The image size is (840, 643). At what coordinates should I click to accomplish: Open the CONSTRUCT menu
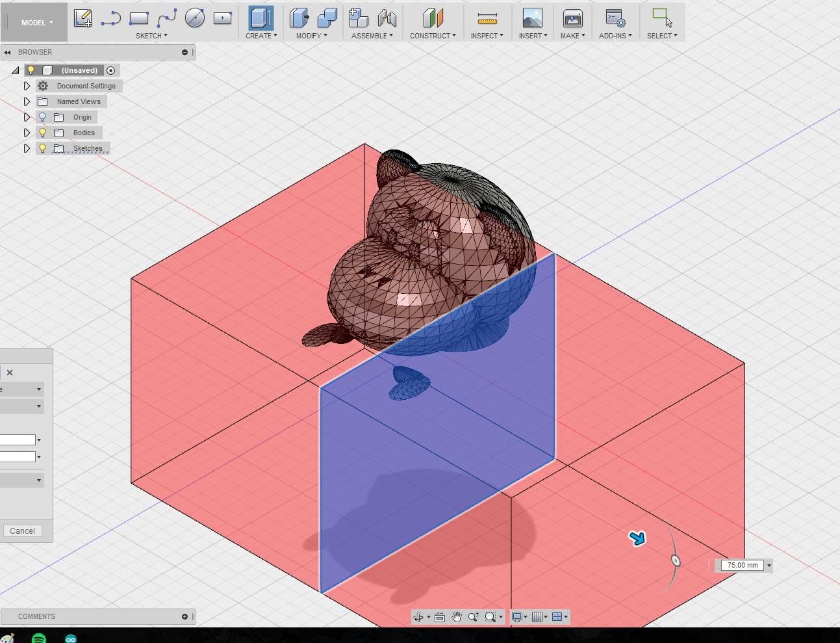pyautogui.click(x=433, y=36)
